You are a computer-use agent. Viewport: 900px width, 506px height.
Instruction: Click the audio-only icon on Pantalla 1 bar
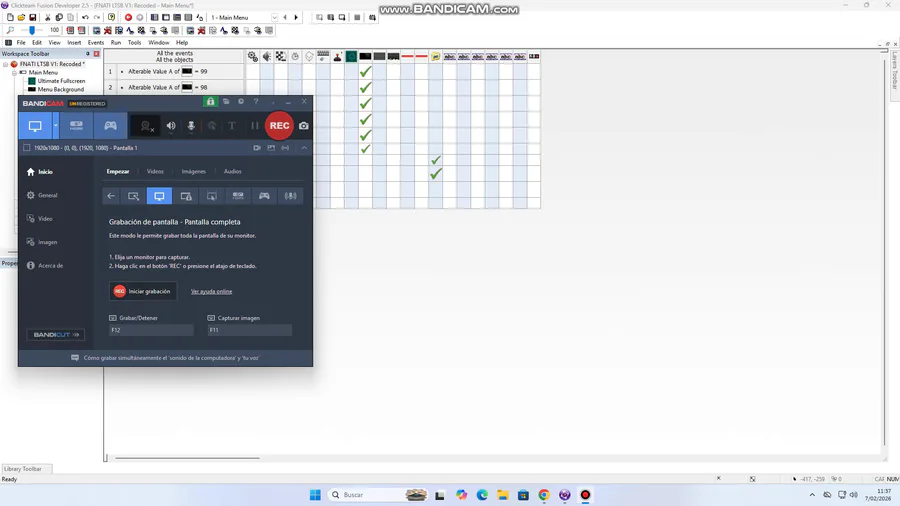pos(285,148)
